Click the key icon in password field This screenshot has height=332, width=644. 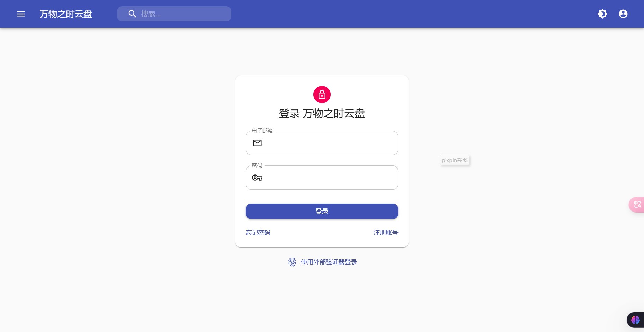[257, 178]
